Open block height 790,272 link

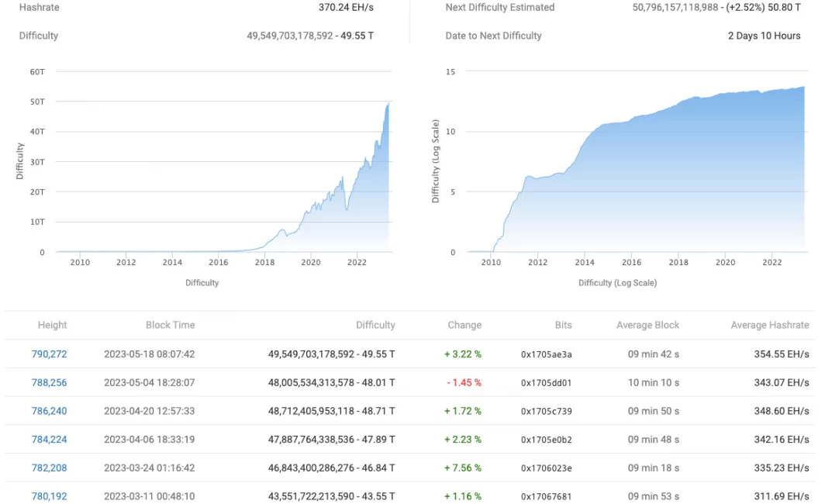tap(49, 354)
